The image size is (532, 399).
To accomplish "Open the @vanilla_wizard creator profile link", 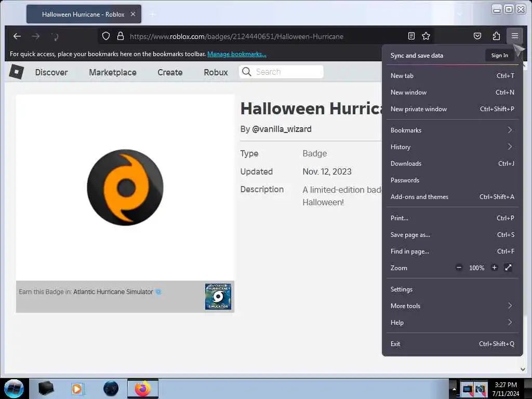I will point(282,129).
